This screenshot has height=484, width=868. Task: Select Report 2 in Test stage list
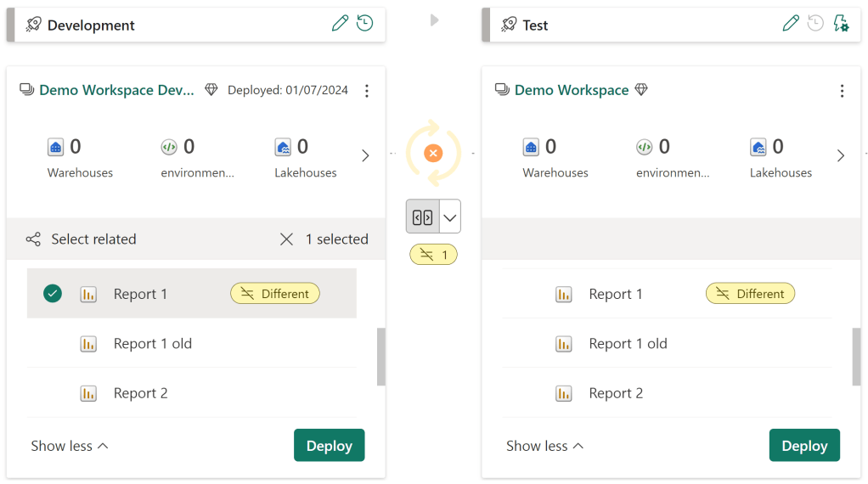[616, 393]
